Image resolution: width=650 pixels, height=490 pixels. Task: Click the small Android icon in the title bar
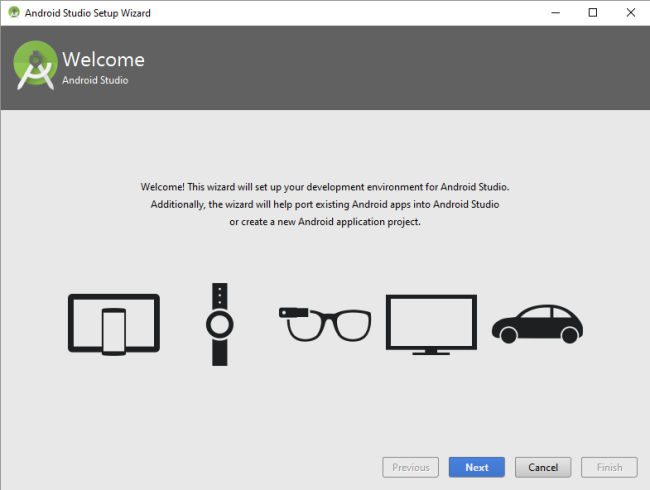pos(13,12)
